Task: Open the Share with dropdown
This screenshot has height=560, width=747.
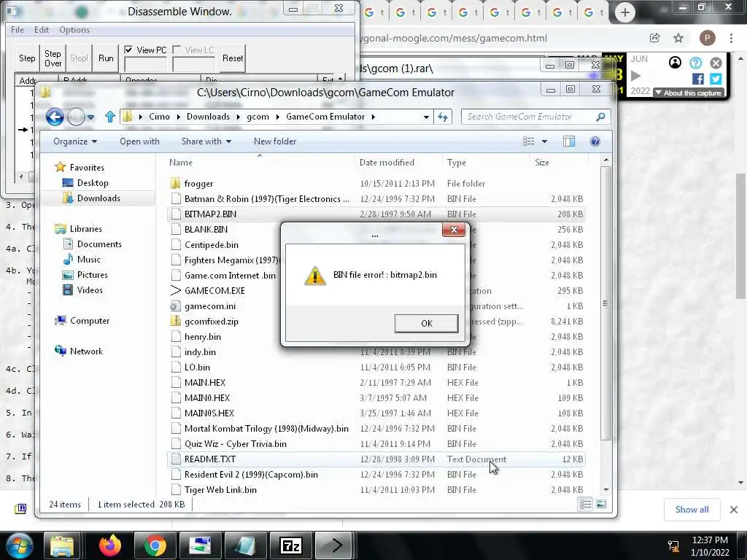Action: pos(206,141)
